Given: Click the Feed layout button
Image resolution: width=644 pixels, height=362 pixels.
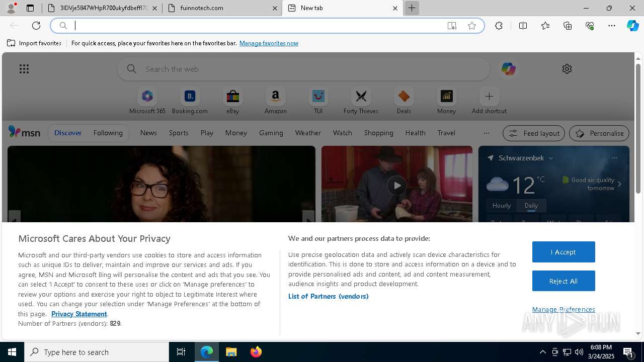Looking at the screenshot, I should pyautogui.click(x=533, y=133).
